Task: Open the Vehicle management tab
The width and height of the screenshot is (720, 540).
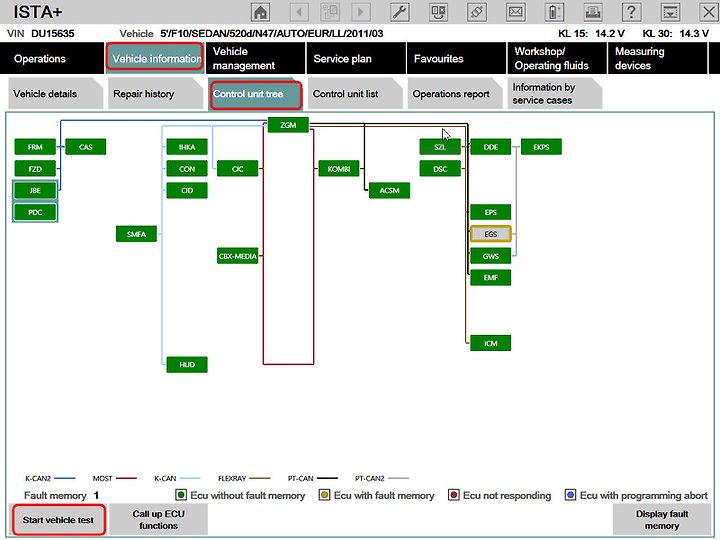Action: tap(255, 58)
